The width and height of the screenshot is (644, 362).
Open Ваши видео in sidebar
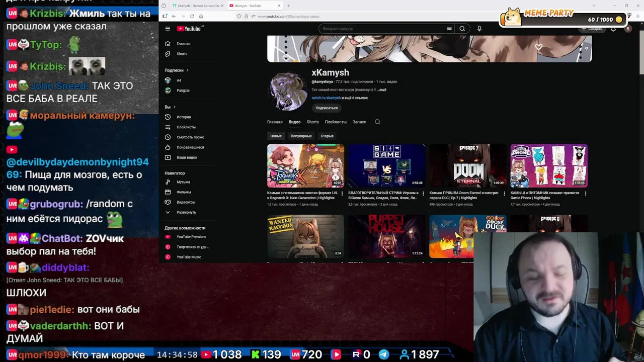[187, 157]
